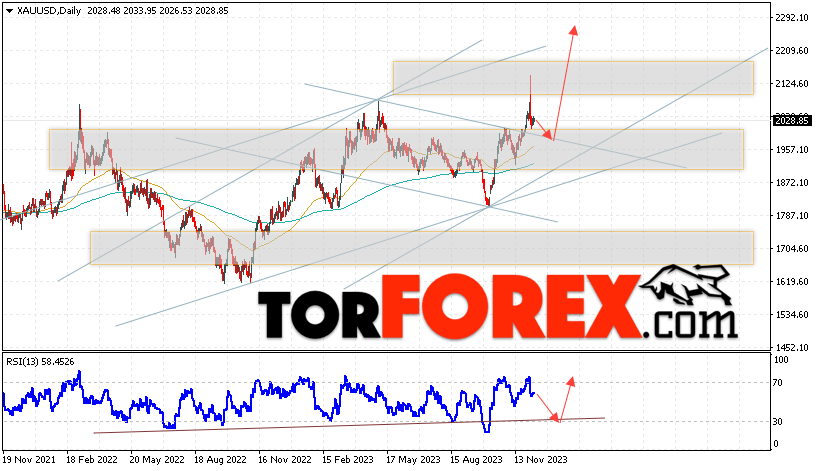This screenshot has width=816, height=471.
Task: Click the 19 Nov 2021 date label
Action: (29, 460)
